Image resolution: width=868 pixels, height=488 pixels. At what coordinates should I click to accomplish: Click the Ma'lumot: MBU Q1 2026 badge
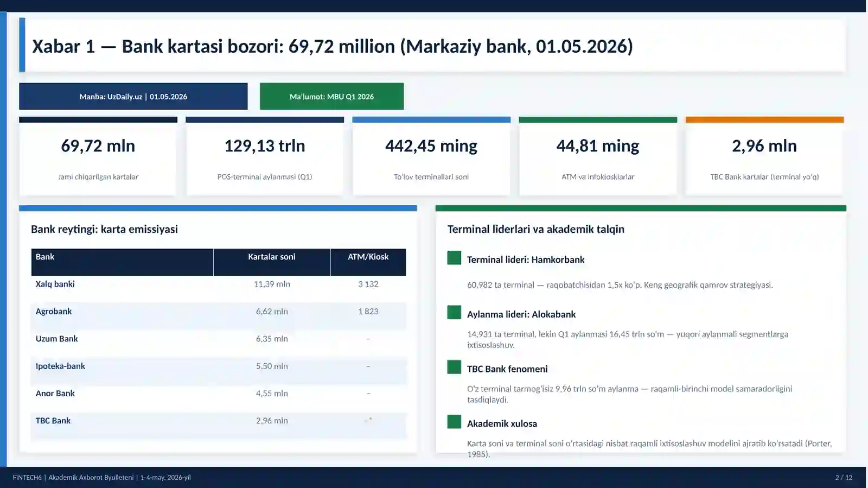331,97
